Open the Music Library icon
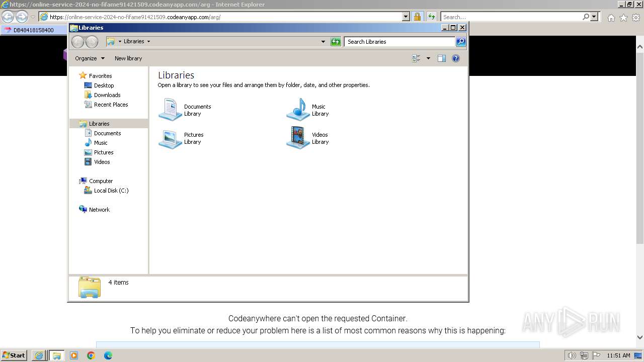The width and height of the screenshot is (644, 362). pos(298,110)
